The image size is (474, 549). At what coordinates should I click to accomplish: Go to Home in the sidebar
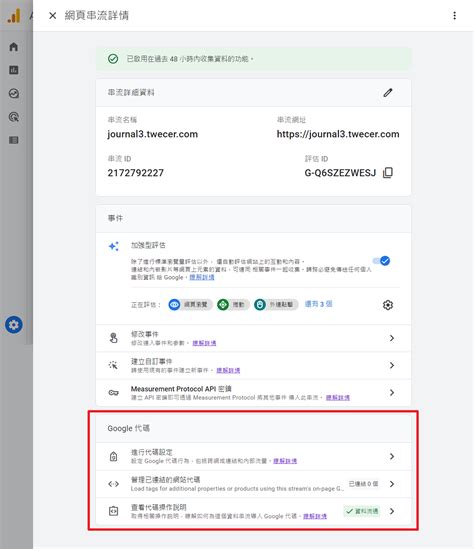point(14,47)
